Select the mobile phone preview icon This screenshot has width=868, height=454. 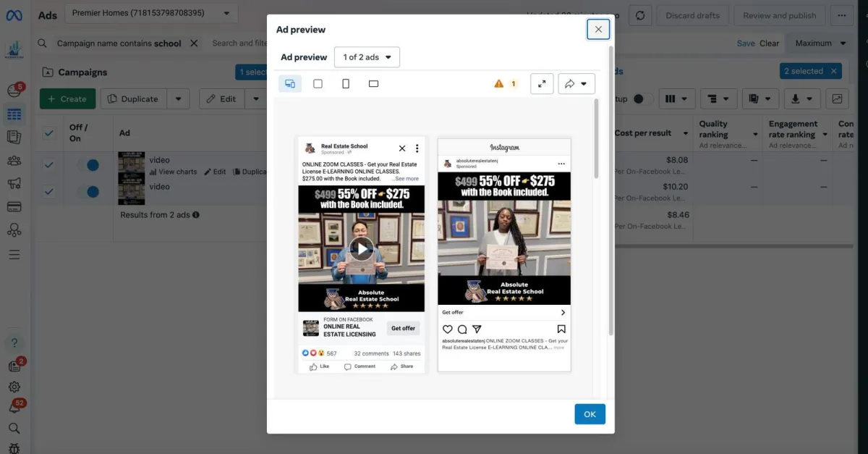click(346, 84)
